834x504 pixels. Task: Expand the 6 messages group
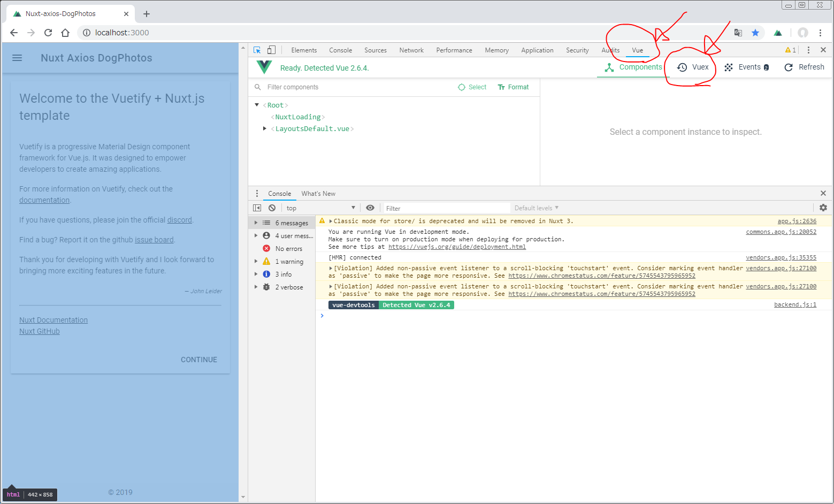tap(256, 223)
